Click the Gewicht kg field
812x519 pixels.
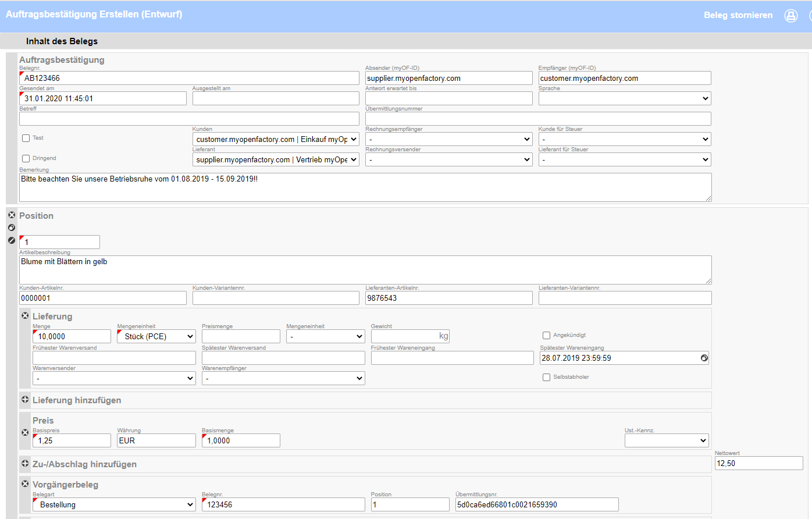[410, 336]
